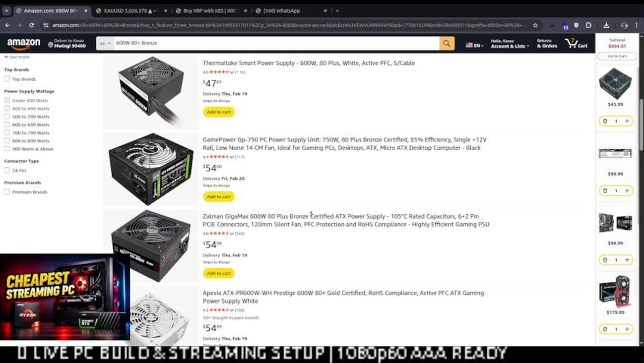Click the browser reload icon
This screenshot has height=363, width=644.
(31, 25)
